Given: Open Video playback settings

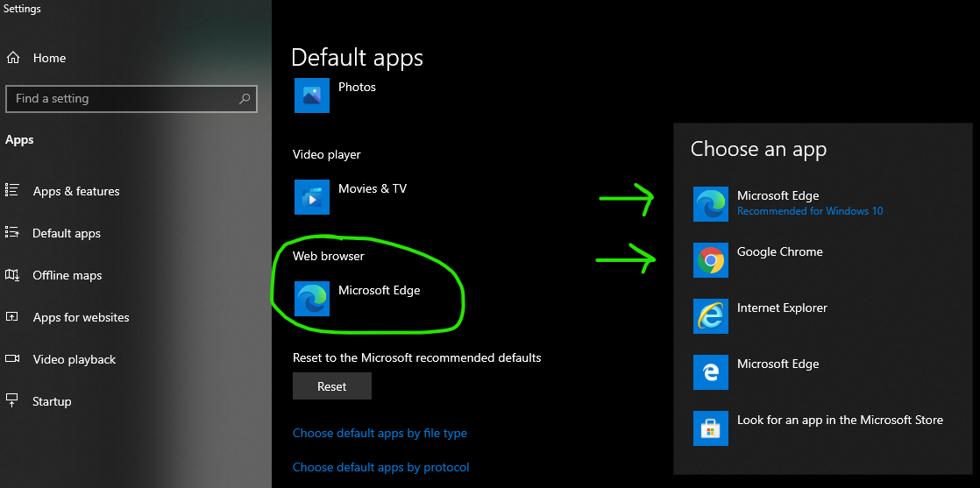Looking at the screenshot, I should coord(60,359).
